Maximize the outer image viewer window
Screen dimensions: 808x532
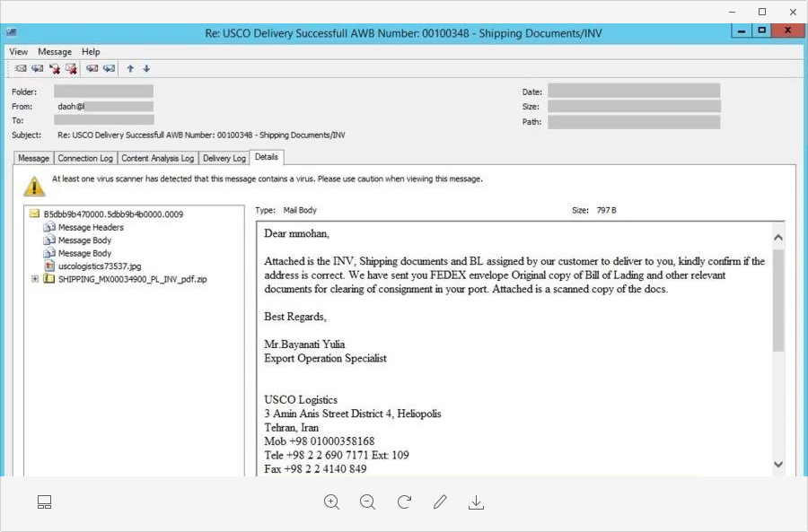point(762,12)
